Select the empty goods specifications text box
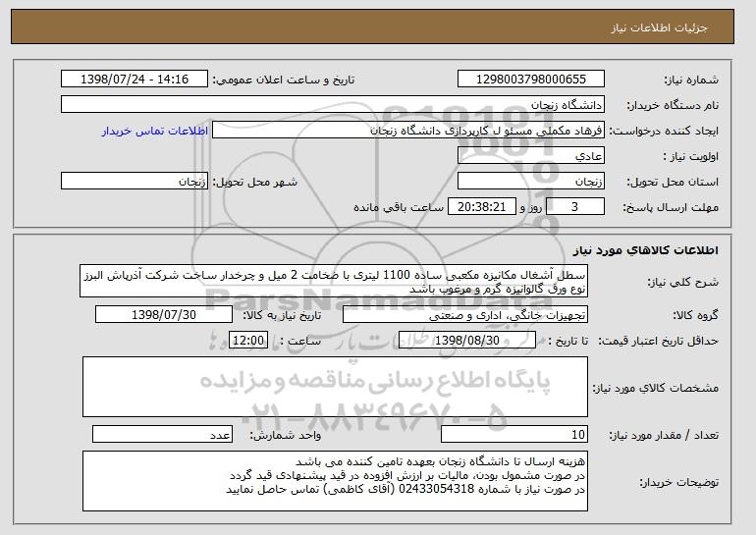The height and width of the screenshot is (535, 756). tap(335, 387)
